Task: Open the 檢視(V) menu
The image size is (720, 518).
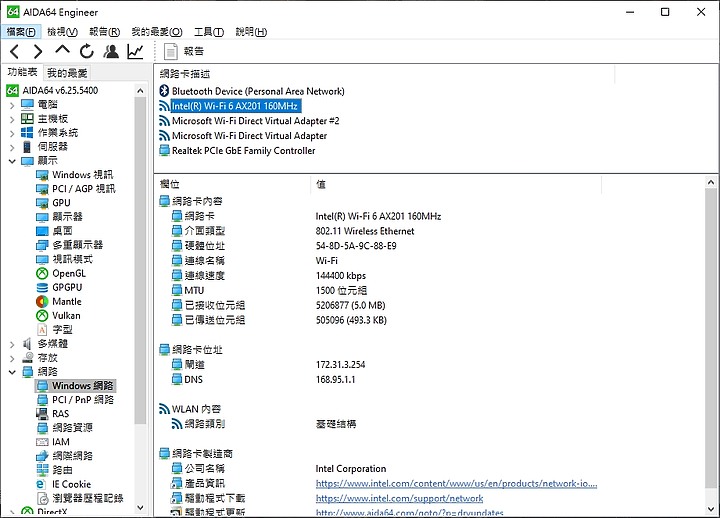Action: click(62, 32)
